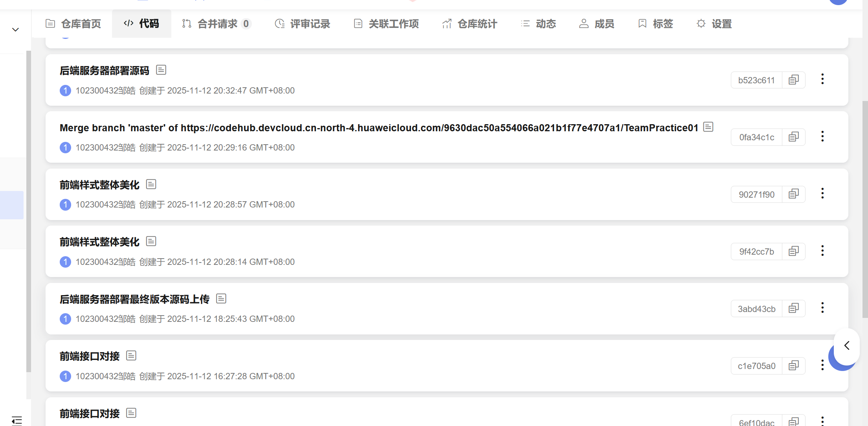
Task: Show details icon beside 后端服务器部署源码
Action: 161,70
